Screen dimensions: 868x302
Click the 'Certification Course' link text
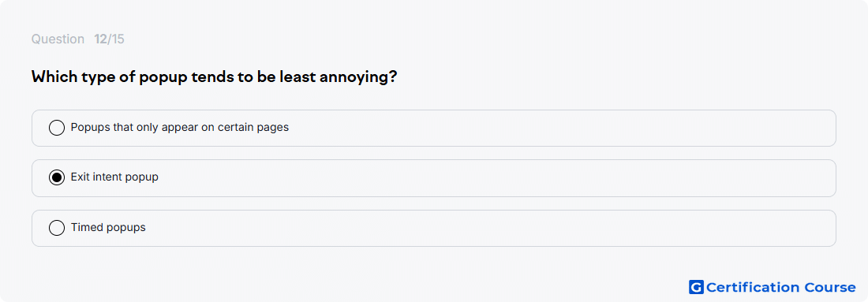tap(781, 287)
